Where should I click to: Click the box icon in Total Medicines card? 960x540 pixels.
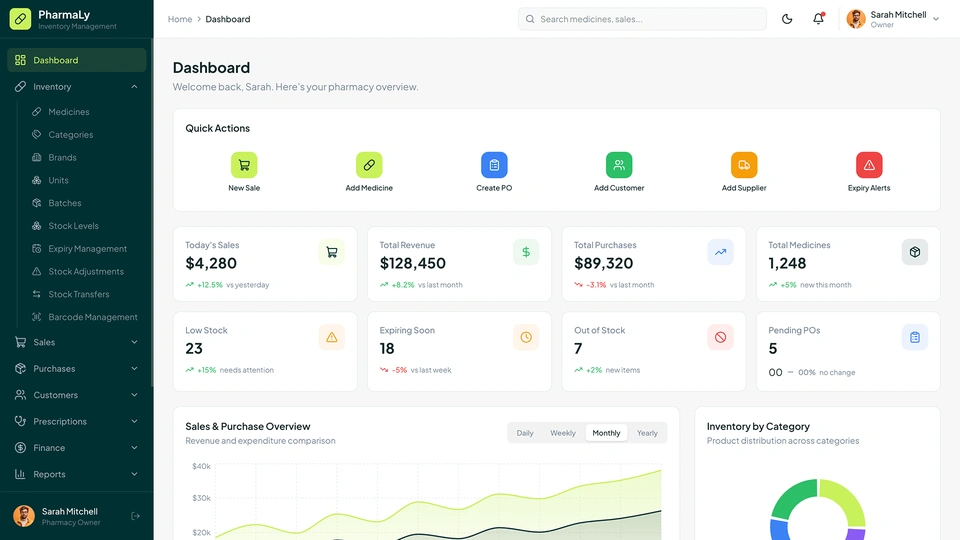pos(915,252)
